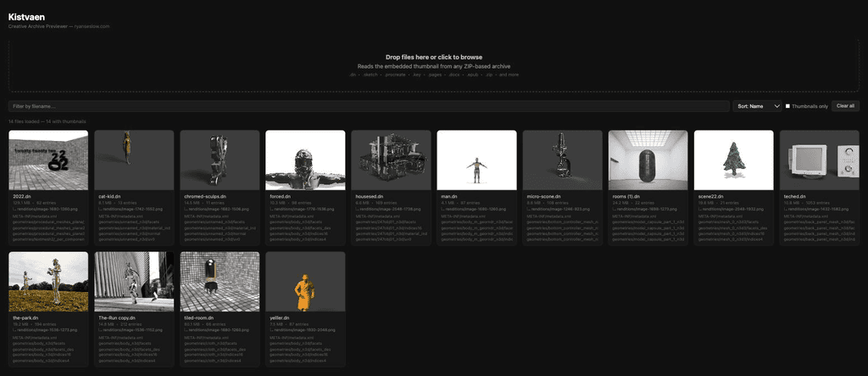868x376 pixels.
Task: Select the micro-scone.dn file name
Action: (543, 196)
